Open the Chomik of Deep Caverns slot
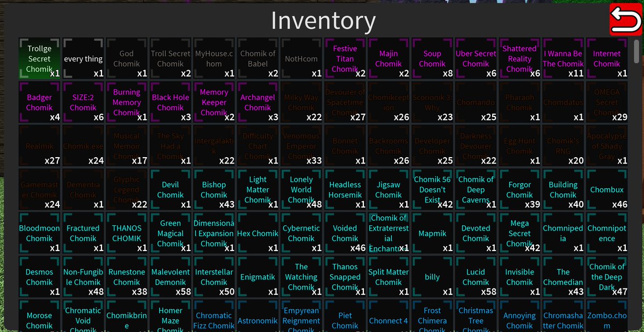The height and width of the screenshot is (332, 644). point(476,189)
